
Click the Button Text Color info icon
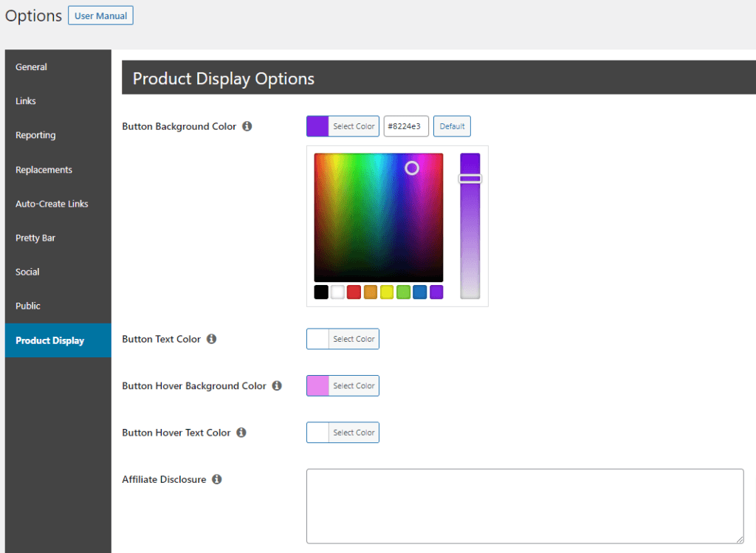[212, 338]
